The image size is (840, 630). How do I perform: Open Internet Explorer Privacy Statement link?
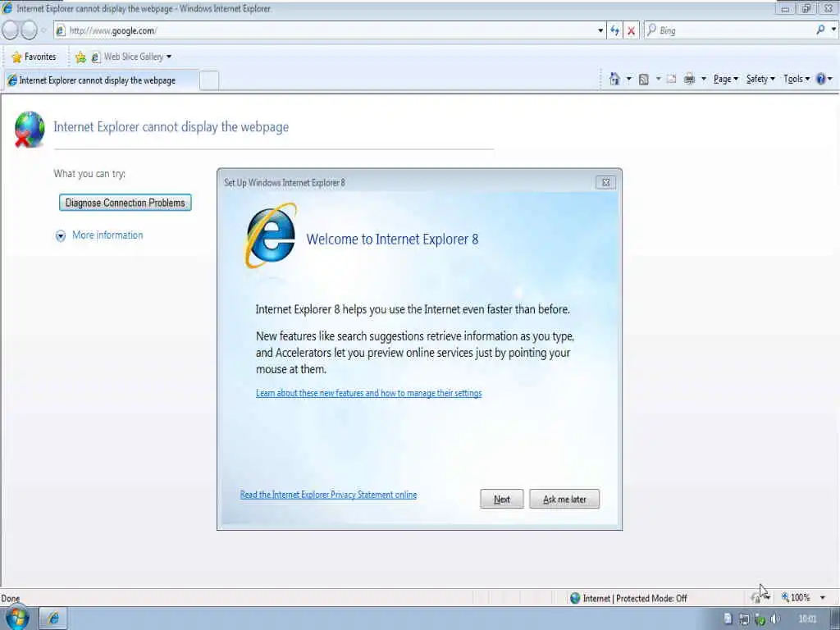pos(328,495)
